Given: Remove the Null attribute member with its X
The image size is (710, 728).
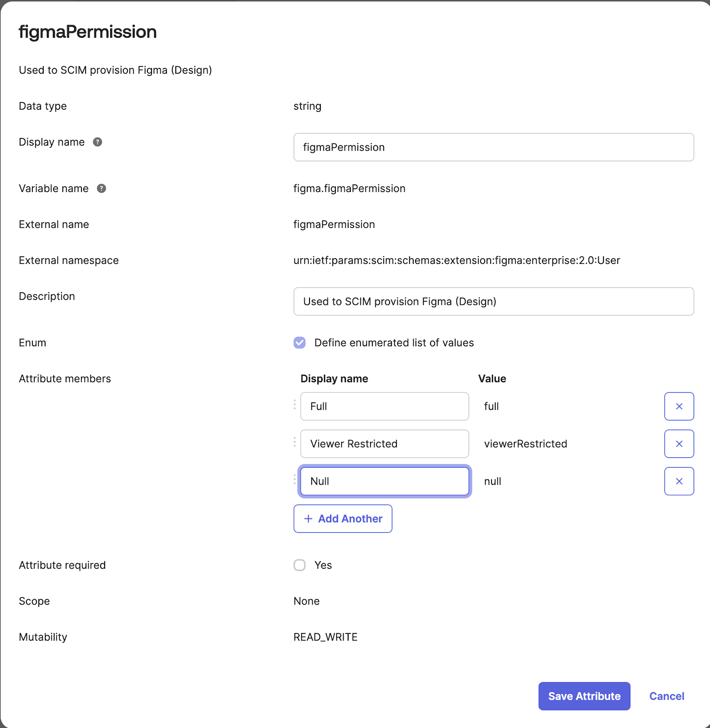Looking at the screenshot, I should (x=679, y=481).
